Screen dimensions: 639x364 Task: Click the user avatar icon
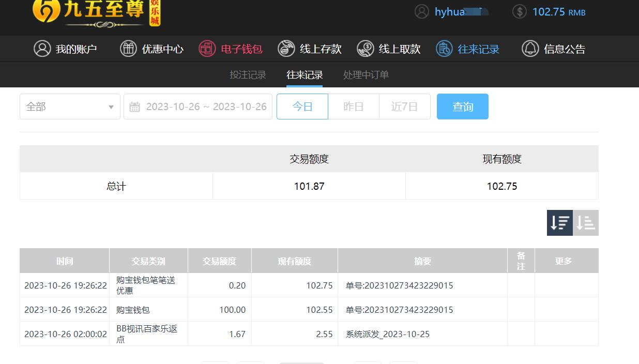(x=422, y=12)
